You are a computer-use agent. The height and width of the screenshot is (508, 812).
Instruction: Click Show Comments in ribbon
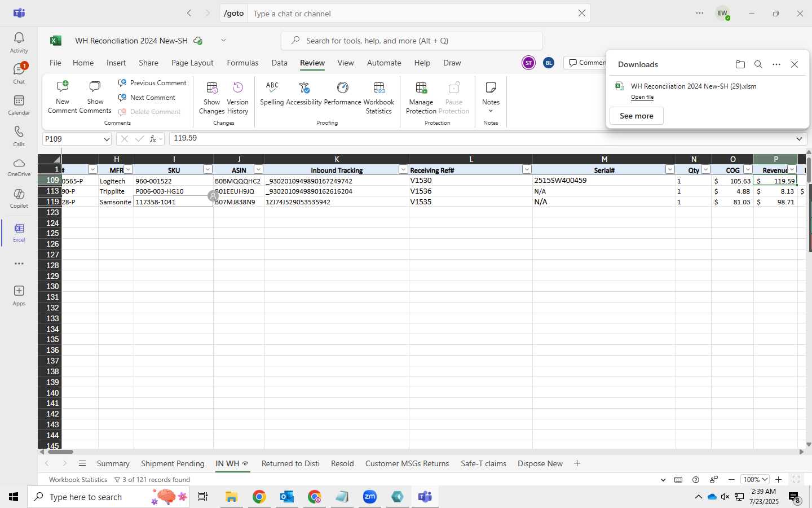[95, 98]
